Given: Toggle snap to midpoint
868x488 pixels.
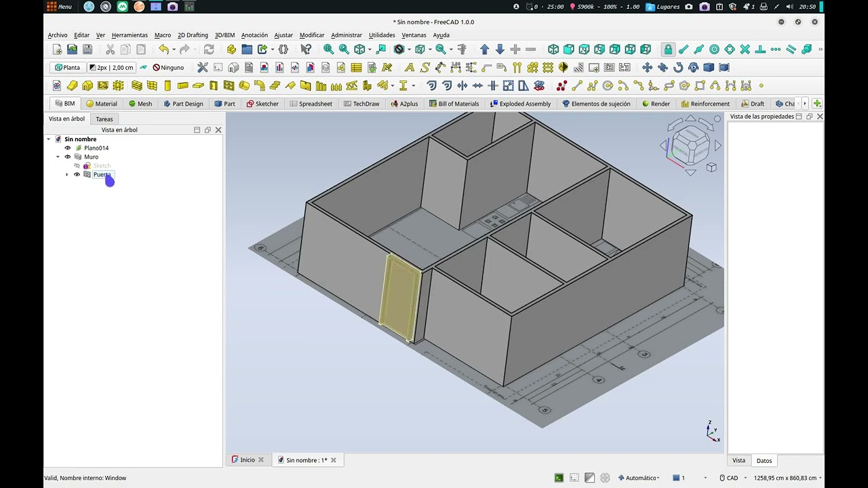Looking at the screenshot, I should coord(699,49).
